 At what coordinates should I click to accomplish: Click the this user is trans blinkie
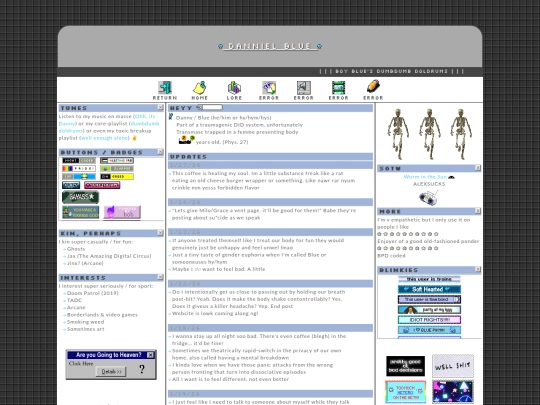click(429, 279)
